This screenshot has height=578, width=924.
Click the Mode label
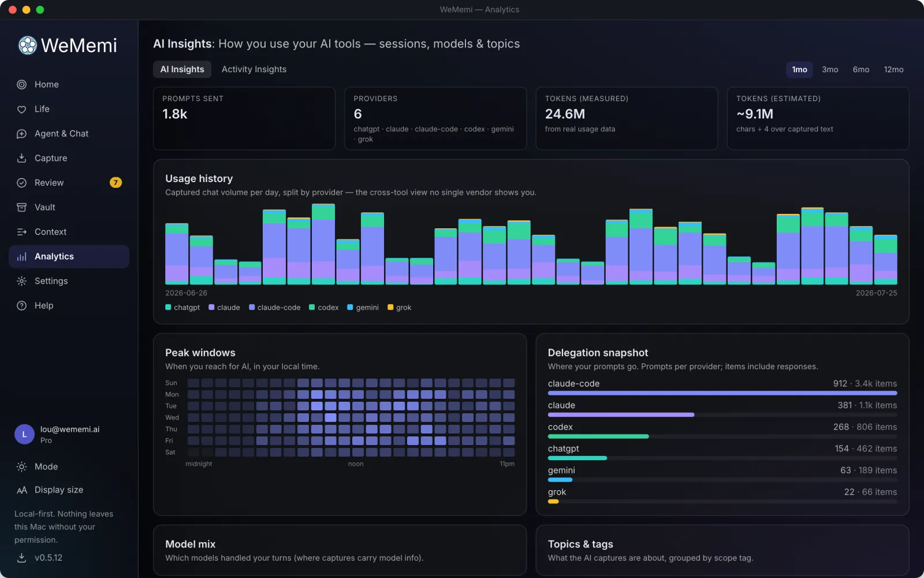(46, 466)
